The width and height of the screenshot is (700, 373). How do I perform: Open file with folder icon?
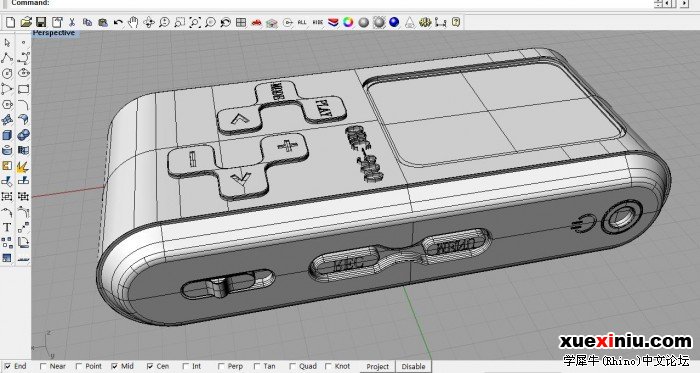coord(26,22)
